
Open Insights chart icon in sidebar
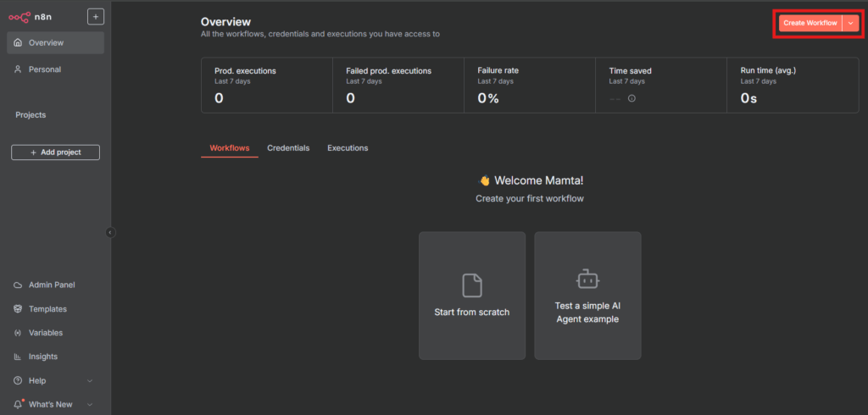click(18, 357)
